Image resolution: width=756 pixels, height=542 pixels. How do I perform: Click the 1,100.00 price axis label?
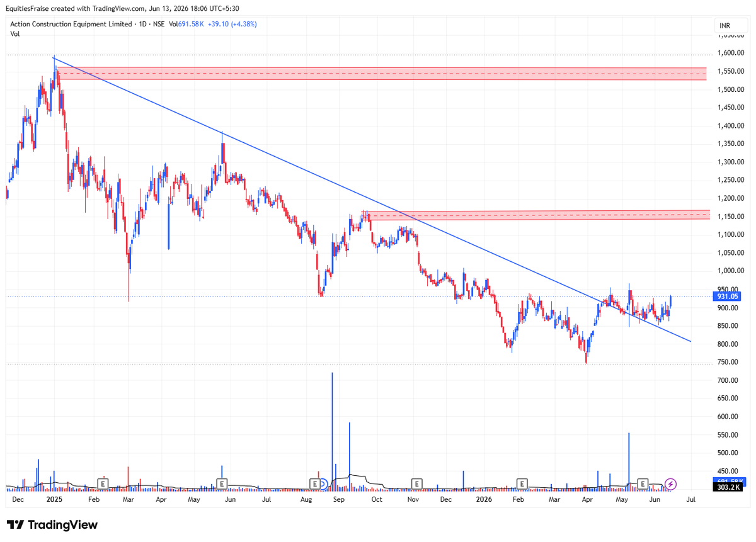point(731,235)
